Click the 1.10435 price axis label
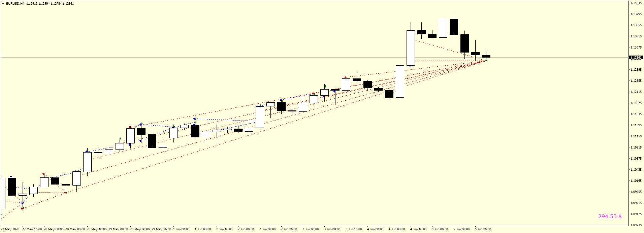Image resolution: width=644 pixels, height=233 pixels. [636, 170]
